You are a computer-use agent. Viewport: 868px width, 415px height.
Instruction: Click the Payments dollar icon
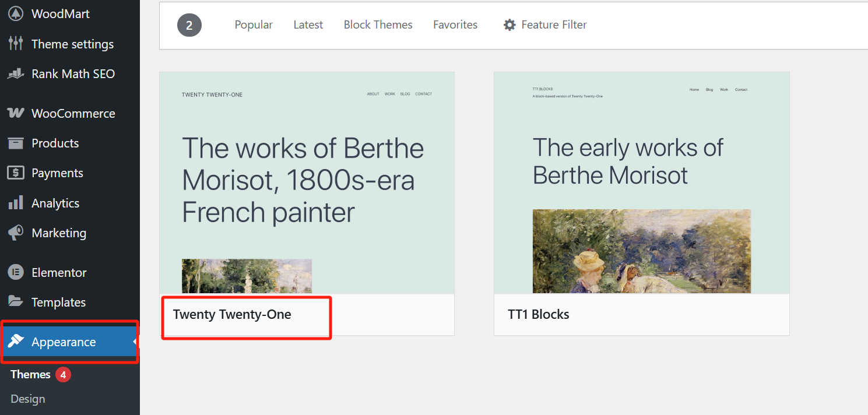coord(16,173)
